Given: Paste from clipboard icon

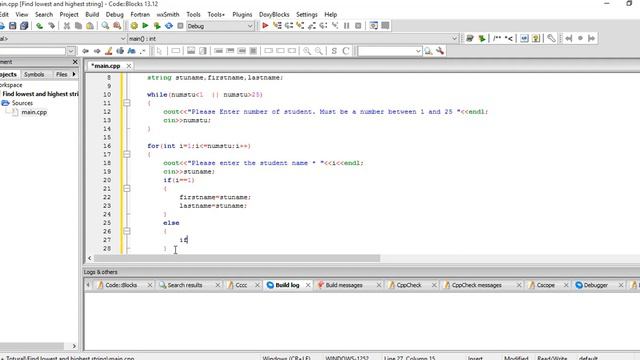Looking at the screenshot, I should click(x=90, y=26).
